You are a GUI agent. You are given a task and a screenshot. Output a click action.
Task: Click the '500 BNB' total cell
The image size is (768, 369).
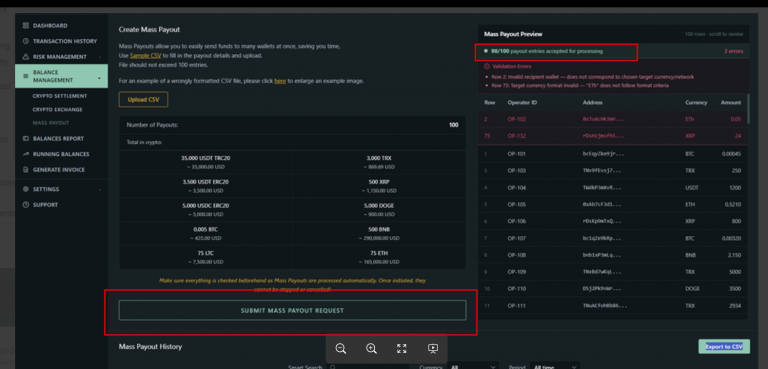(379, 233)
